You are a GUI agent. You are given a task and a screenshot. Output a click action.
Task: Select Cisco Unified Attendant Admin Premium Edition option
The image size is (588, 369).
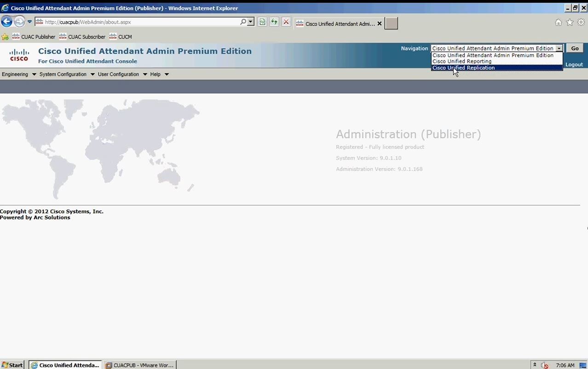[496, 55]
